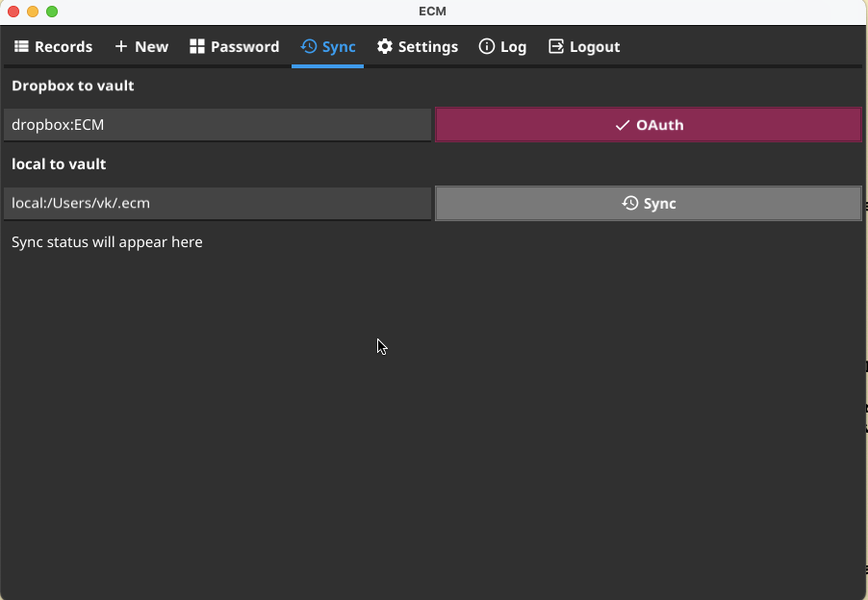Select the local:/Users/vk/.ecm path field
Image resolution: width=868 pixels, height=600 pixels.
click(217, 203)
